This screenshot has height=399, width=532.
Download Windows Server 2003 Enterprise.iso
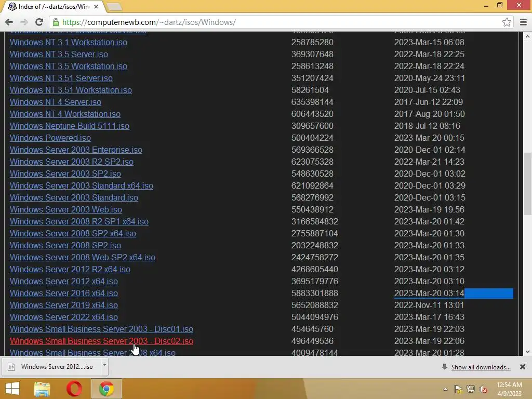tap(76, 150)
